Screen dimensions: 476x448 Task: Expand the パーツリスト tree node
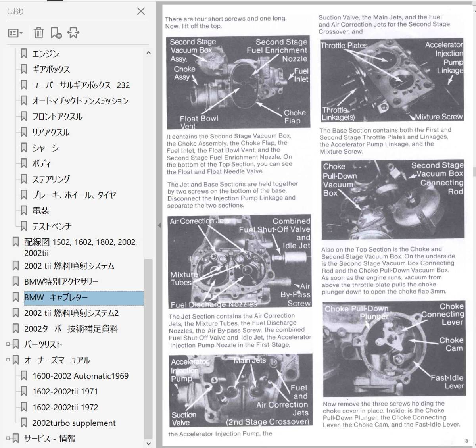[x=8, y=344]
